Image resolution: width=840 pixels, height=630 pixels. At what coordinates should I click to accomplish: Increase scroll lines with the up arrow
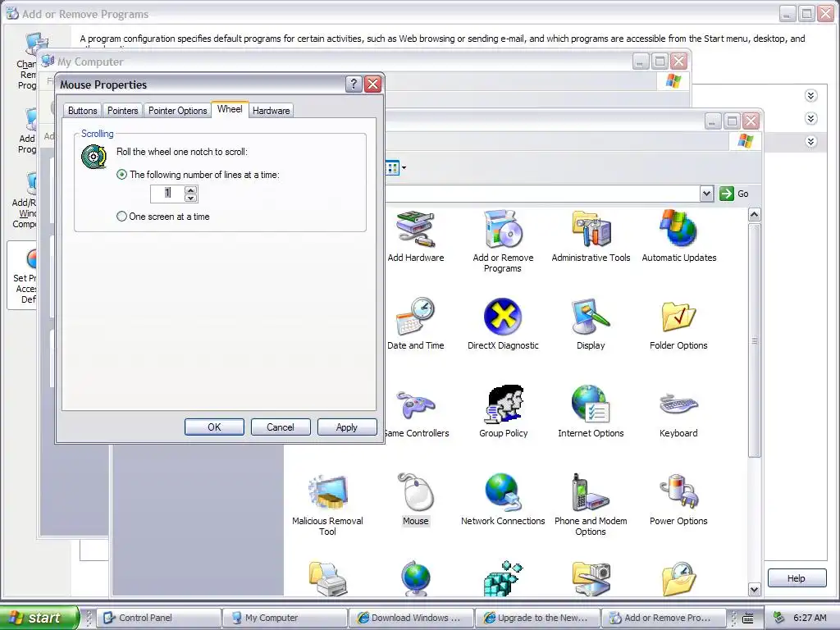pyautogui.click(x=190, y=189)
